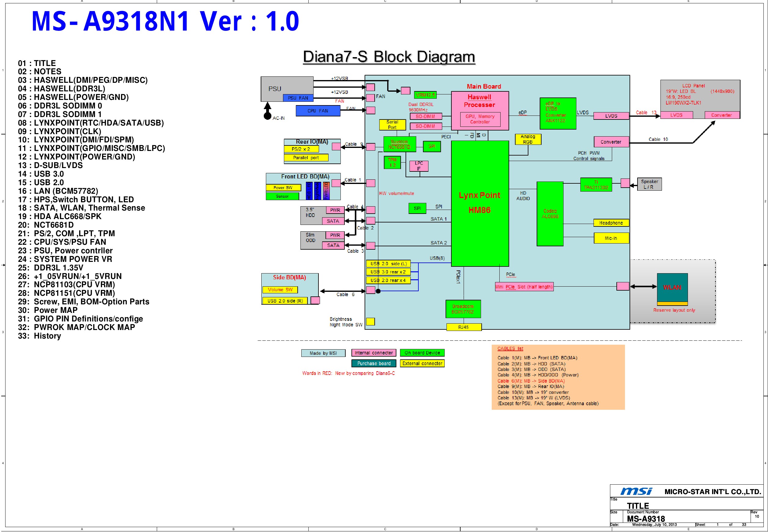Click the 'TI TPA3113D2' amplifier block
This screenshot has width=768, height=532.
[x=596, y=185]
